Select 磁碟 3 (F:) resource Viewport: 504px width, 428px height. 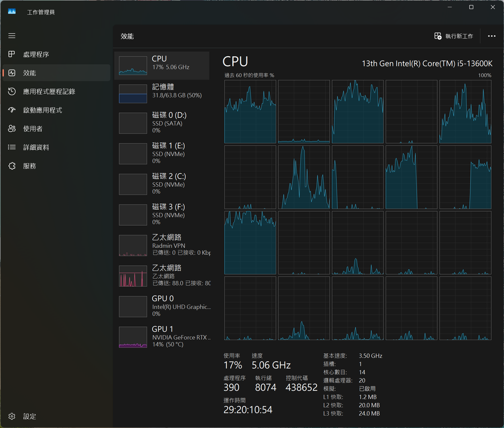pyautogui.click(x=162, y=215)
